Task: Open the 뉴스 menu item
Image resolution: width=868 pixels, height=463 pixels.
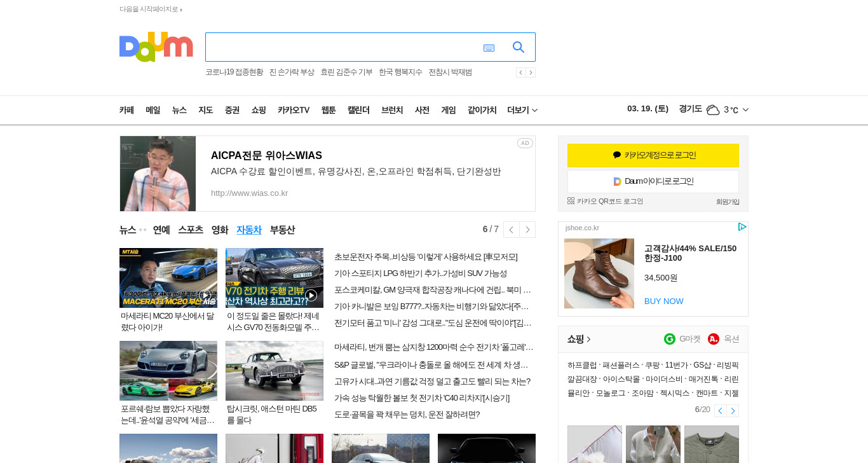Action: point(179,110)
